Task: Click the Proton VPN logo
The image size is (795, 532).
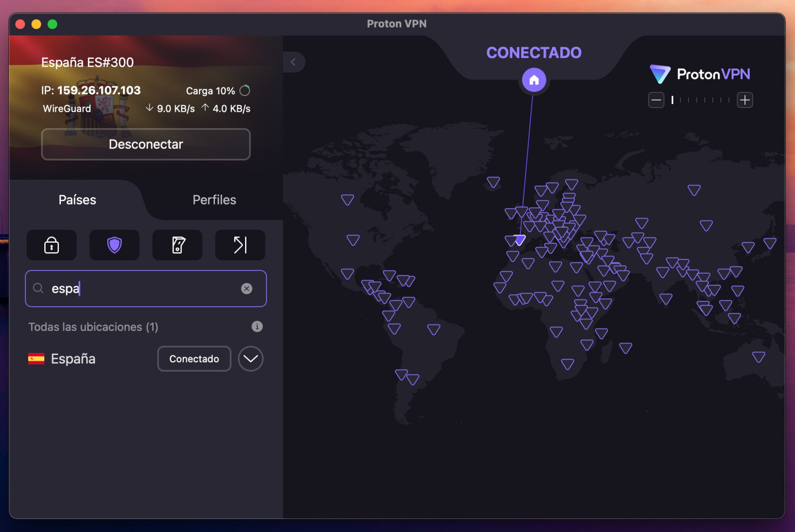Action: click(x=700, y=74)
